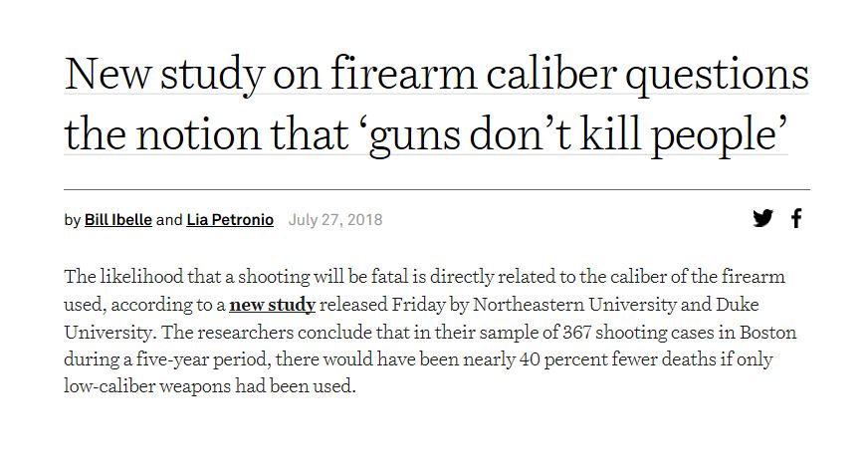Click the publication date July 27, 2018
This screenshot has width=868, height=473.
click(335, 220)
